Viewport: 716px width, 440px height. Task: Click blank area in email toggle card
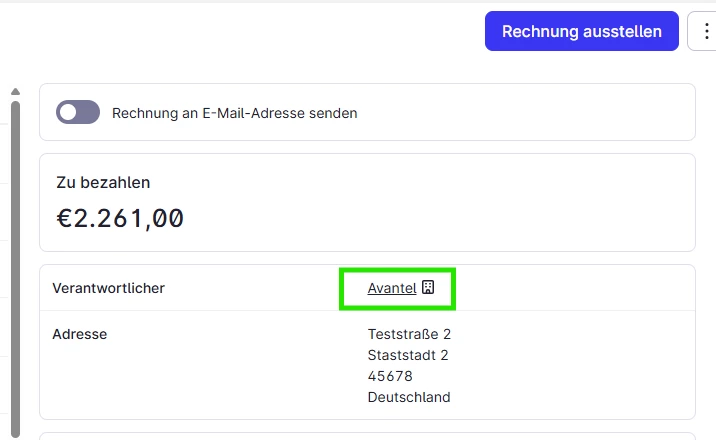point(525,112)
